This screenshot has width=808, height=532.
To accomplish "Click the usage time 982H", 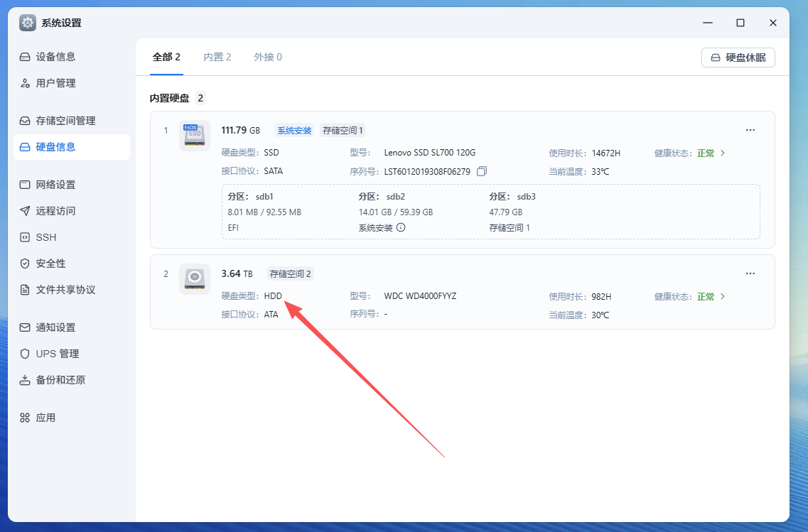I will [x=601, y=297].
